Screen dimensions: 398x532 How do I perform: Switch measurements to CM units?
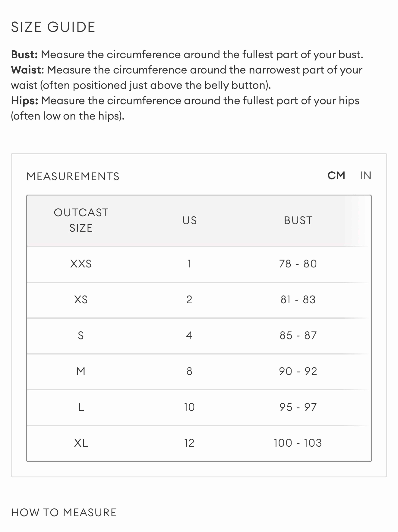click(x=336, y=176)
